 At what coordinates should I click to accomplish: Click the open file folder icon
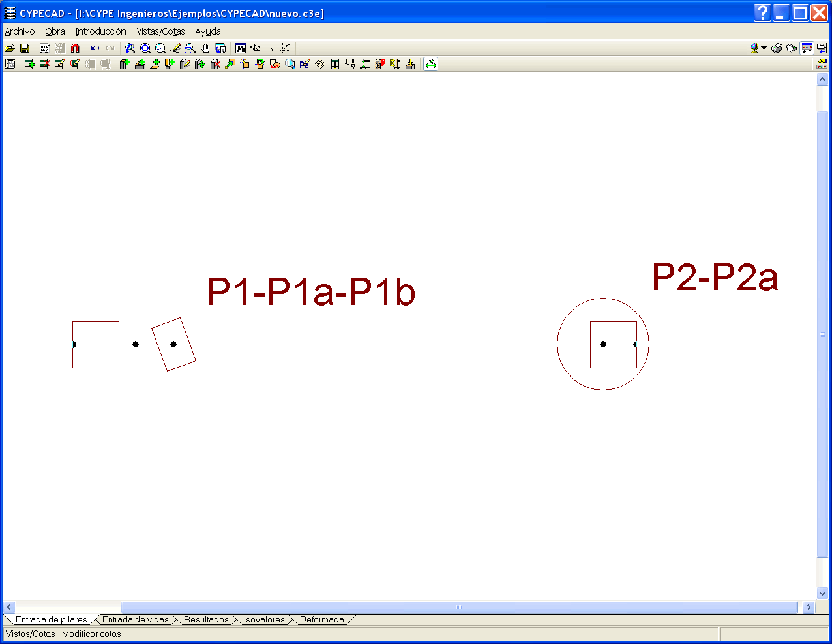(10, 48)
